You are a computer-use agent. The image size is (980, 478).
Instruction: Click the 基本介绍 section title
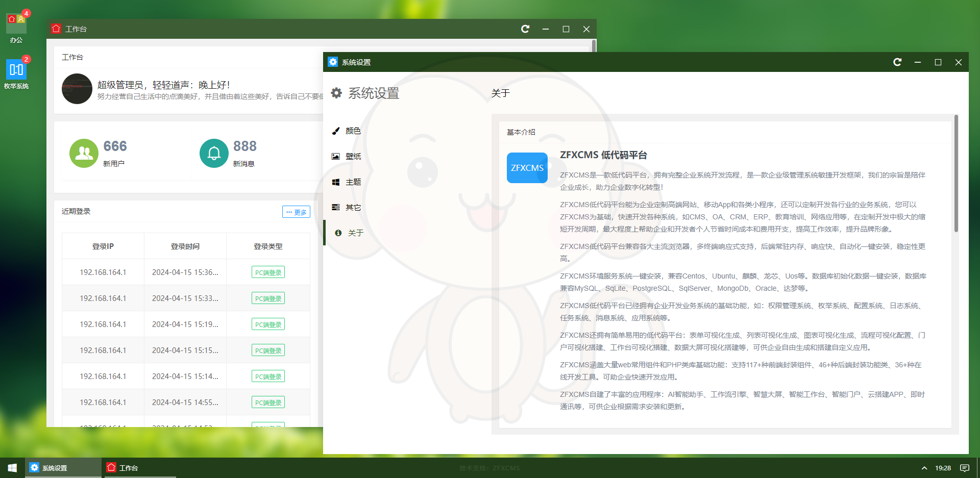521,132
